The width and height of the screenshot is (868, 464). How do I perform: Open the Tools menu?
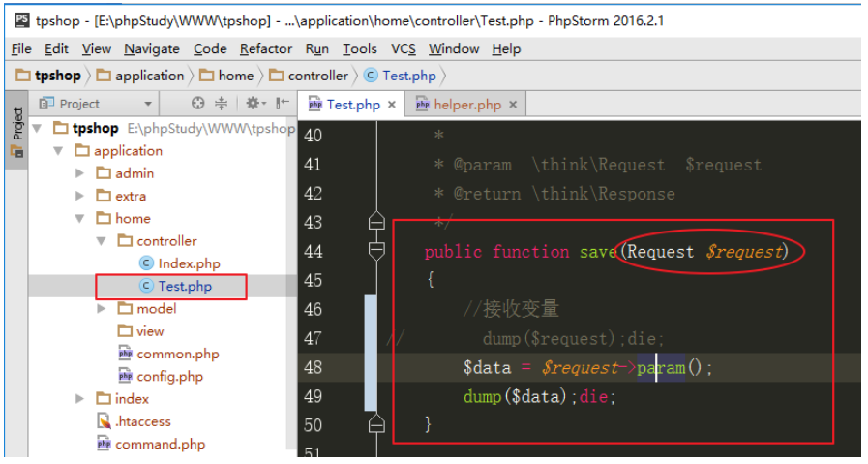tap(359, 48)
